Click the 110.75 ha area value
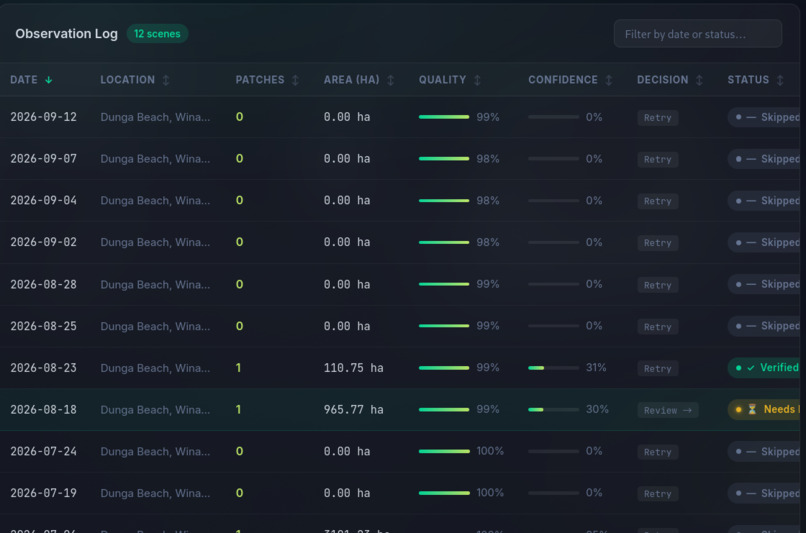The width and height of the screenshot is (806, 533). (354, 368)
